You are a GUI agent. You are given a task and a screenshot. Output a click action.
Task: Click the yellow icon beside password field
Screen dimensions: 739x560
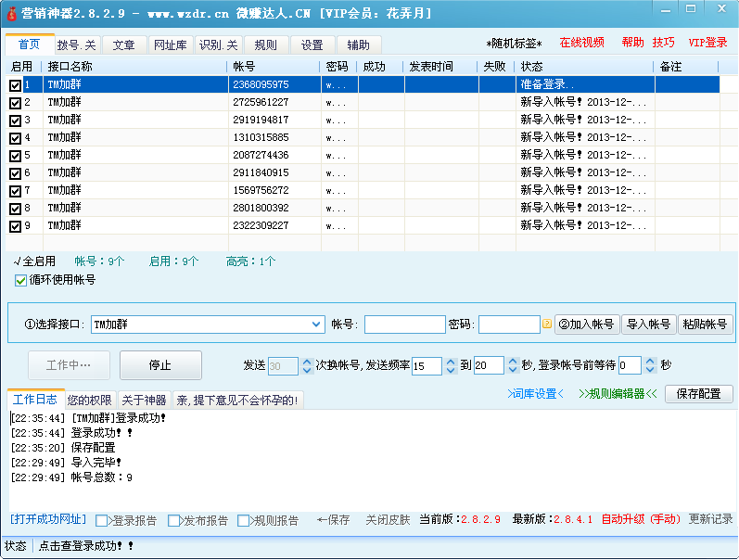click(x=547, y=325)
